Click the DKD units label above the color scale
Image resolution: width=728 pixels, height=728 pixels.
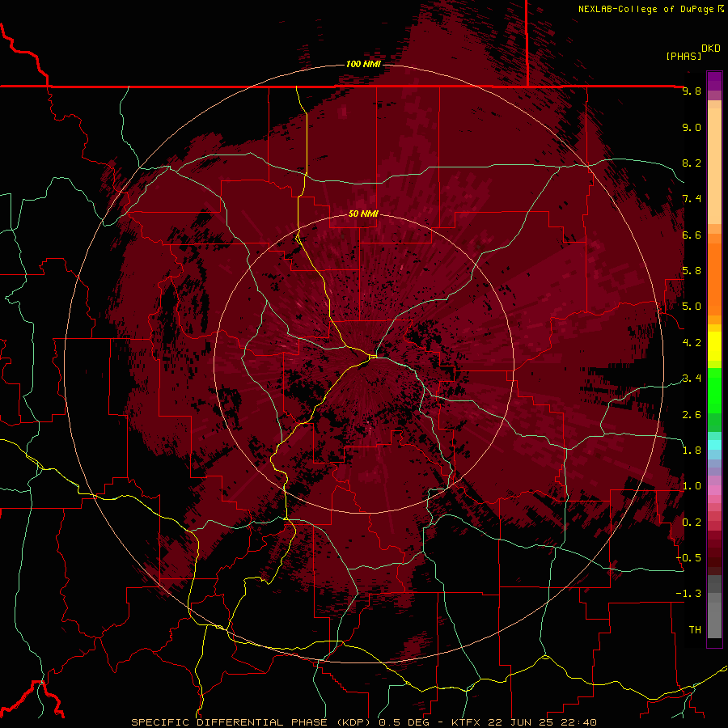pyautogui.click(x=711, y=49)
